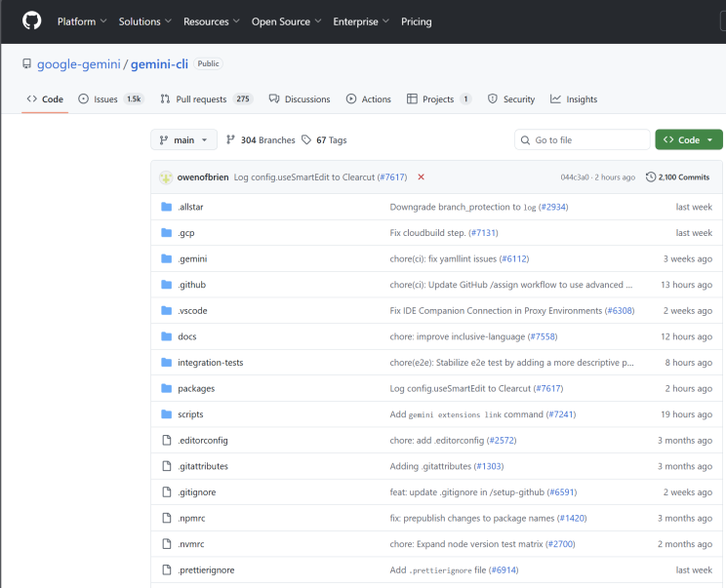
Task: Click the Public visibility badge
Action: click(209, 63)
